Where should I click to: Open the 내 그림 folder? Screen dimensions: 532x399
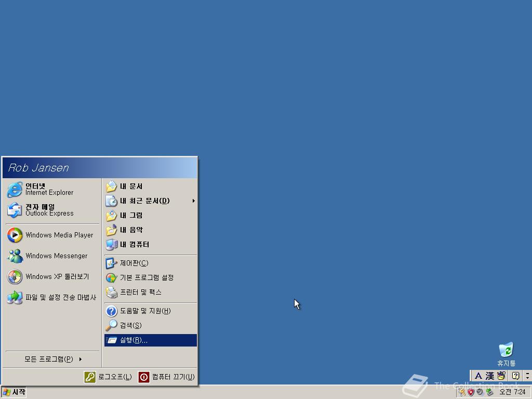point(151,216)
